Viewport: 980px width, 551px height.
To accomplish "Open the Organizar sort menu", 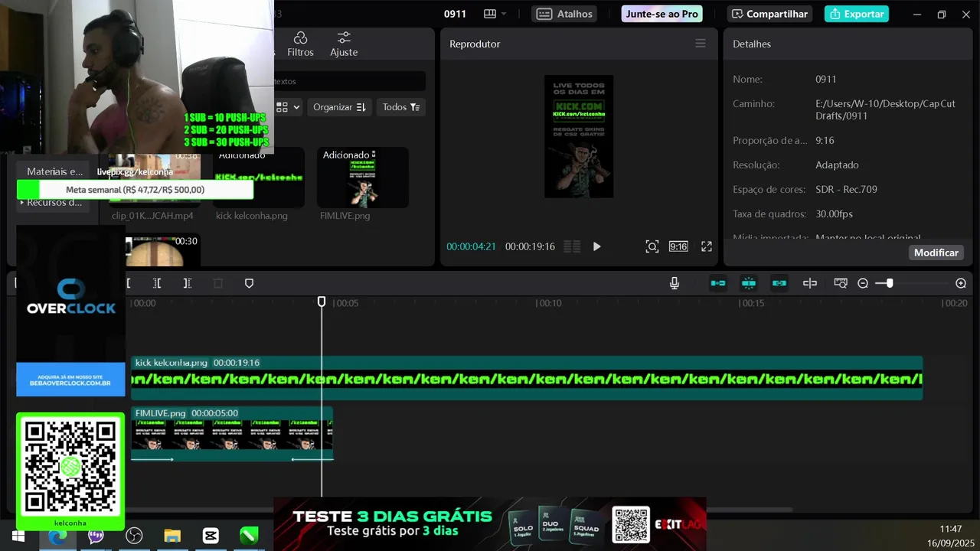I will click(340, 107).
